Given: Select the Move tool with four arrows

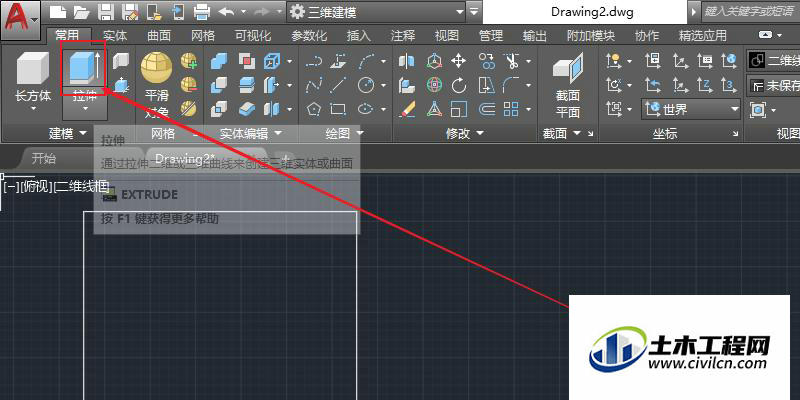Looking at the screenshot, I should (459, 62).
